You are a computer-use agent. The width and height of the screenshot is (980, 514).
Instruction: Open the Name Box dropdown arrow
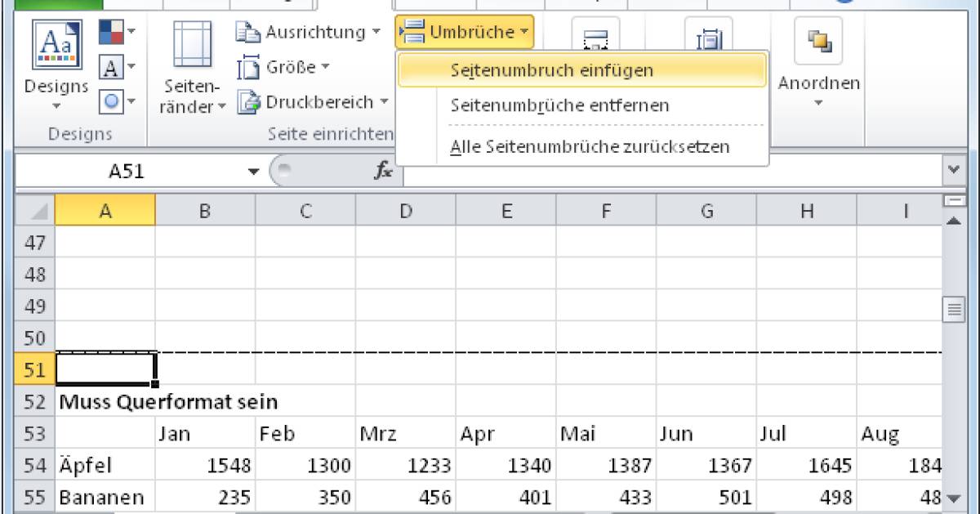(x=252, y=172)
